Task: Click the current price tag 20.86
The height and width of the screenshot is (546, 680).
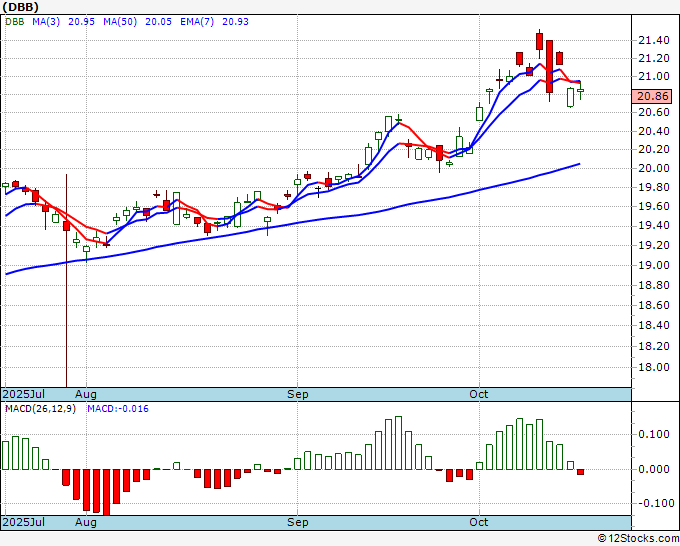Action: tap(652, 96)
